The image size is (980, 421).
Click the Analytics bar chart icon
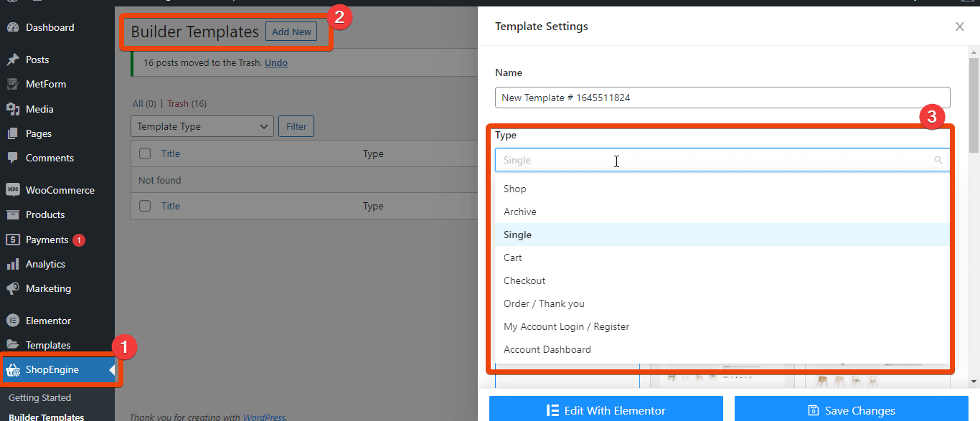click(13, 264)
